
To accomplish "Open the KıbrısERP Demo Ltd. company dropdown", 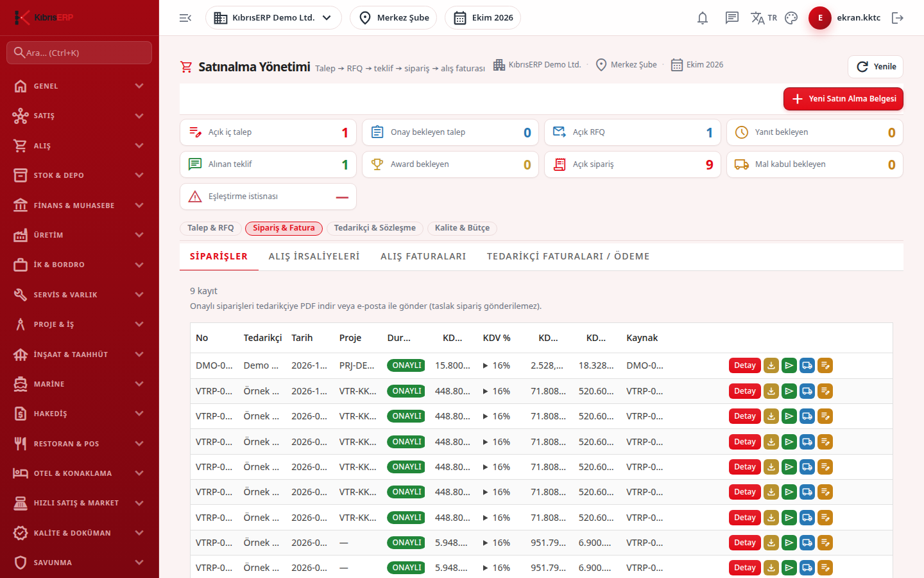I will 273,18.
